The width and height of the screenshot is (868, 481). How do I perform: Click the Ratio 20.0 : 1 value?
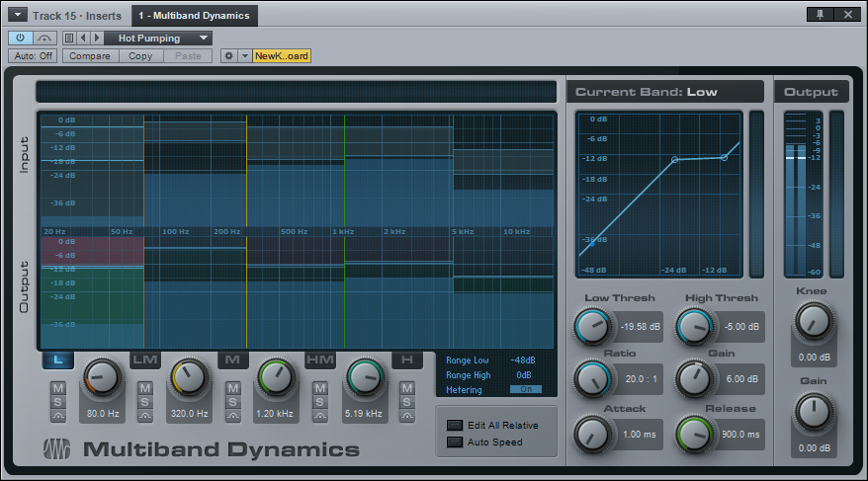641,379
